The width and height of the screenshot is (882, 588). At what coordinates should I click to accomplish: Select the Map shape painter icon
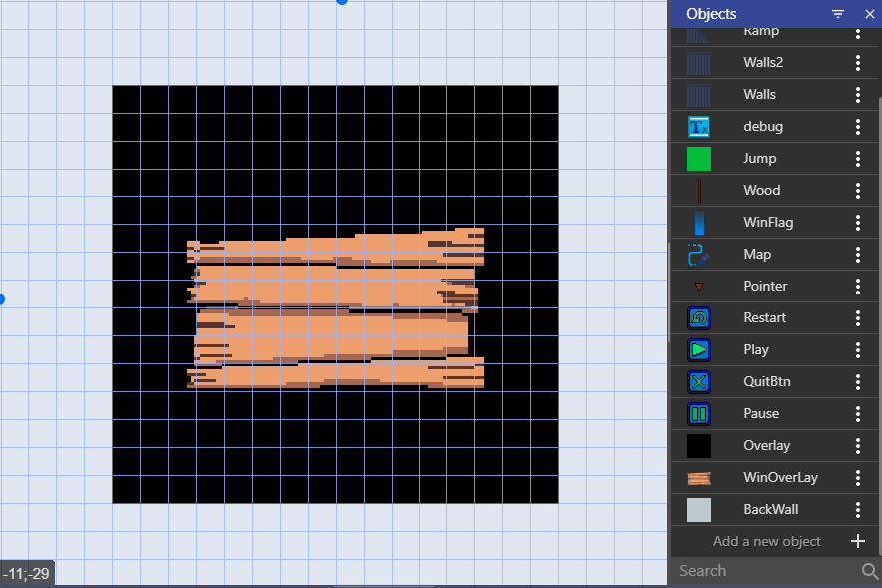[x=699, y=255]
